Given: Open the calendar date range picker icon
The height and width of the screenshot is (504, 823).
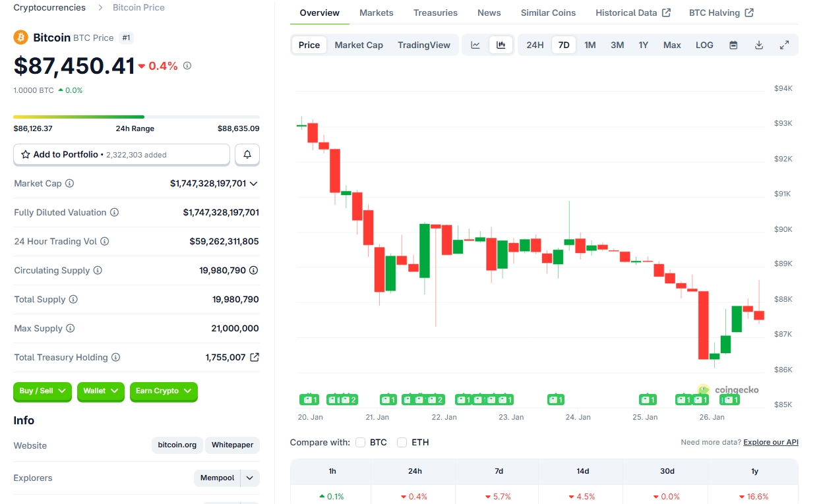Looking at the screenshot, I should [x=733, y=45].
